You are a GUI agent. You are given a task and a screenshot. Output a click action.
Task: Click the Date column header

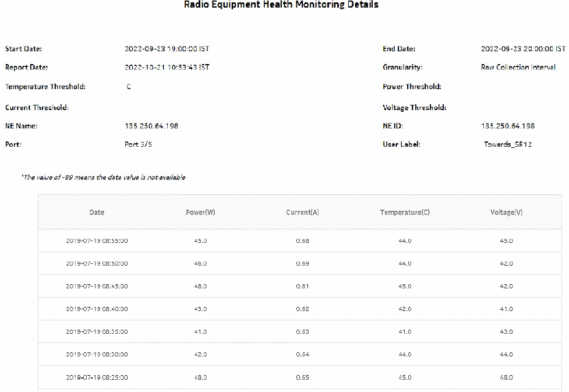[x=96, y=212]
